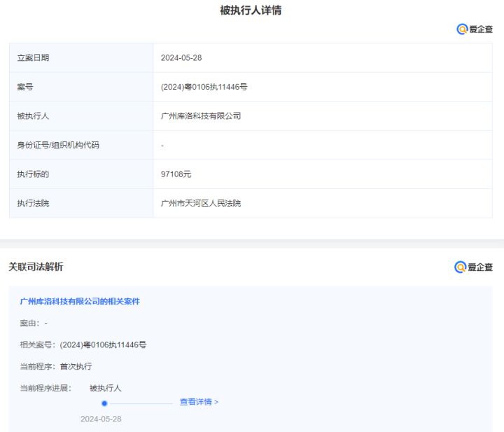Click the 执行法院 label cell
The width and height of the screenshot is (504, 432).
[33, 203]
